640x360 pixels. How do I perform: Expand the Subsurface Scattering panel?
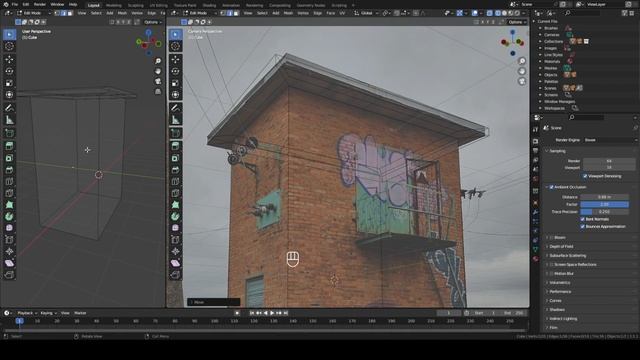(567, 256)
